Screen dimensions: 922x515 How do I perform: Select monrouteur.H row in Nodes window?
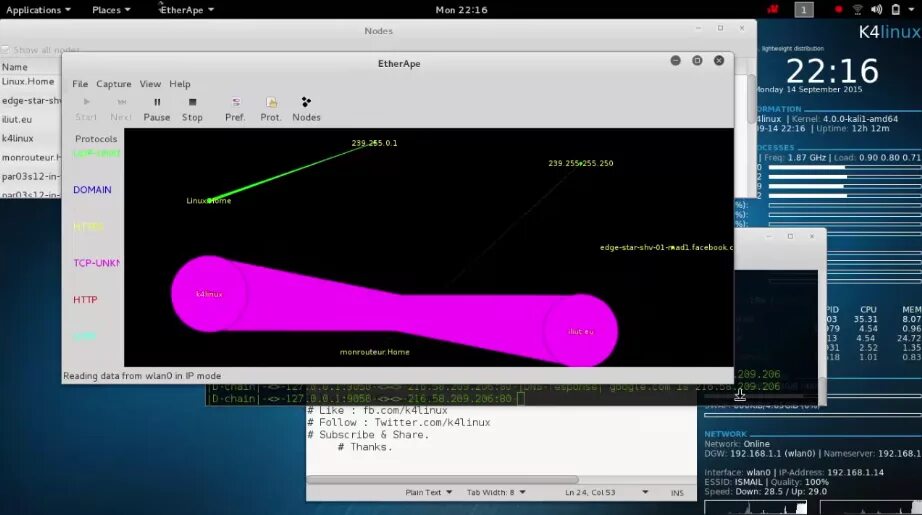(x=31, y=158)
